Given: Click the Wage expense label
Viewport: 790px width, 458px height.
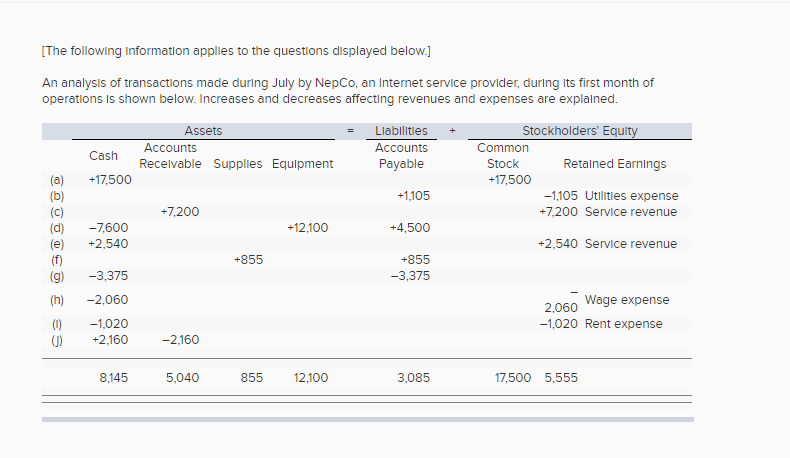Looking at the screenshot, I should coord(627,300).
